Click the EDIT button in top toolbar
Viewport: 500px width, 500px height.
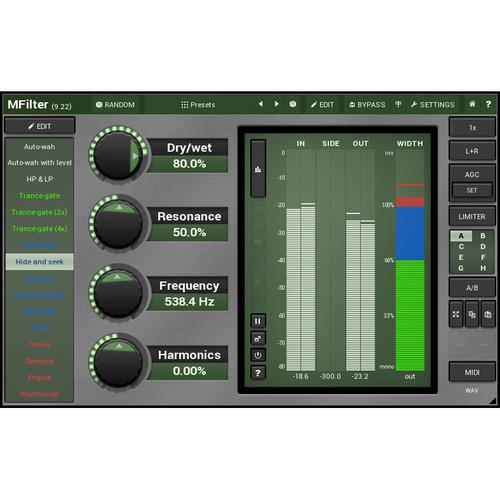click(x=322, y=105)
